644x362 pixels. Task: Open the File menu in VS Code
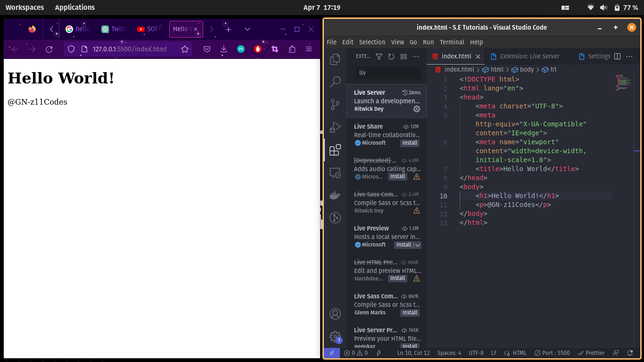pyautogui.click(x=331, y=42)
